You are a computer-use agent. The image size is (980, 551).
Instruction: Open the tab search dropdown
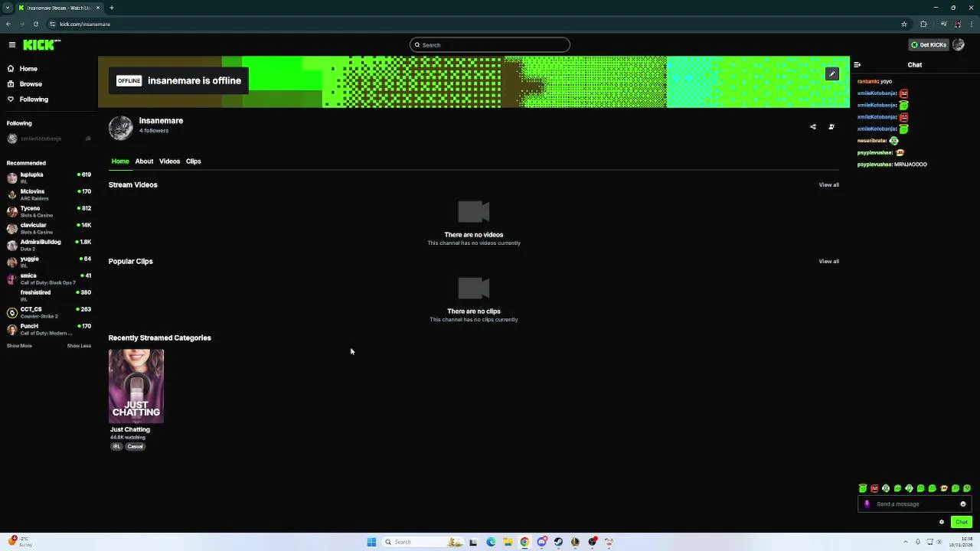click(7, 8)
